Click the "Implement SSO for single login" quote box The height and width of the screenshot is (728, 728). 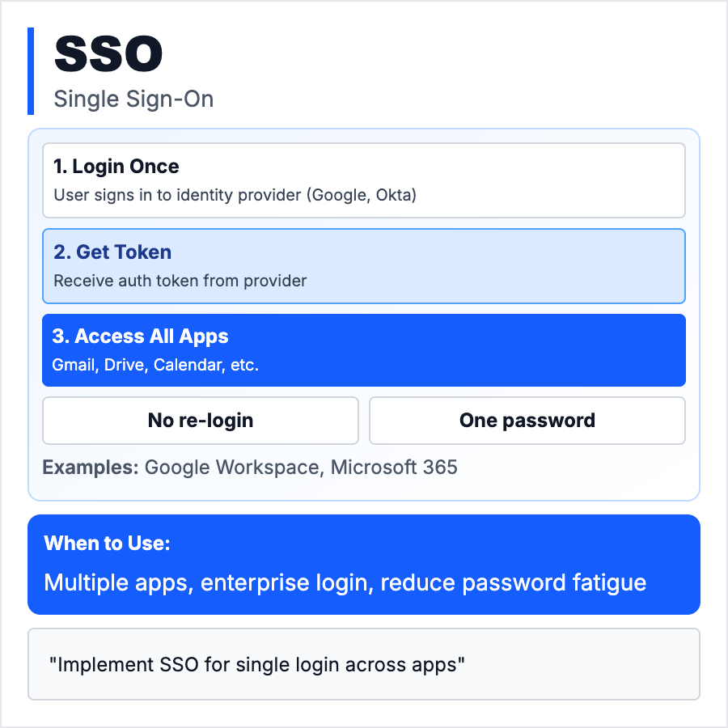coord(364,664)
